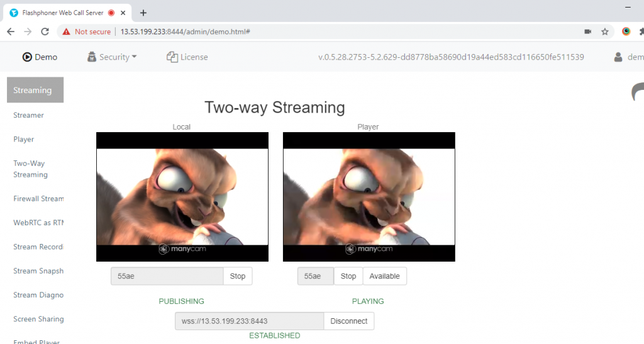The height and width of the screenshot is (344, 644).
Task: Select the Streaming sidebar header
Action: (35, 90)
